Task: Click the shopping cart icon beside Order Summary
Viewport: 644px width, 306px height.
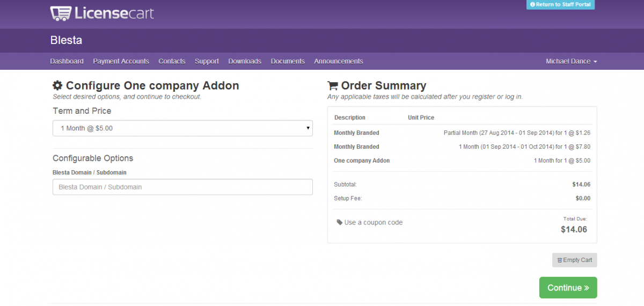Action: [x=333, y=85]
